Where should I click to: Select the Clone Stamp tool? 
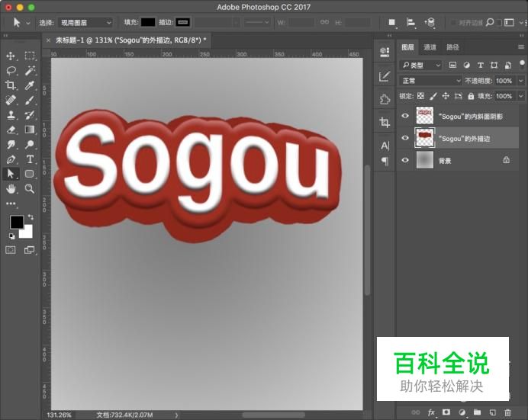[11, 115]
